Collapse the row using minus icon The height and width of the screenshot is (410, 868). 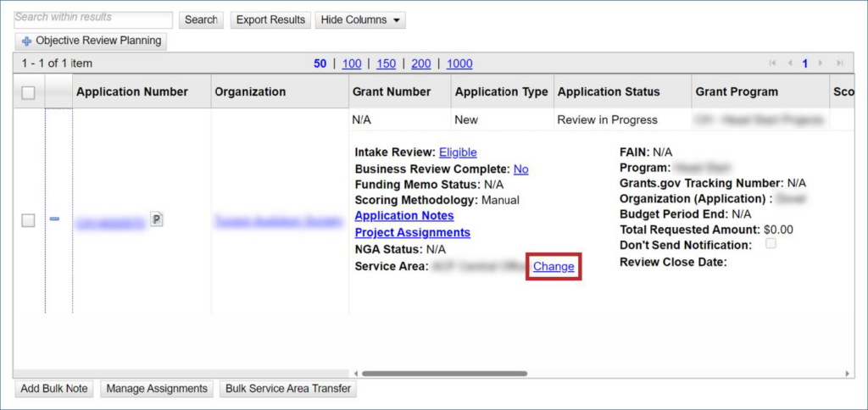(55, 219)
